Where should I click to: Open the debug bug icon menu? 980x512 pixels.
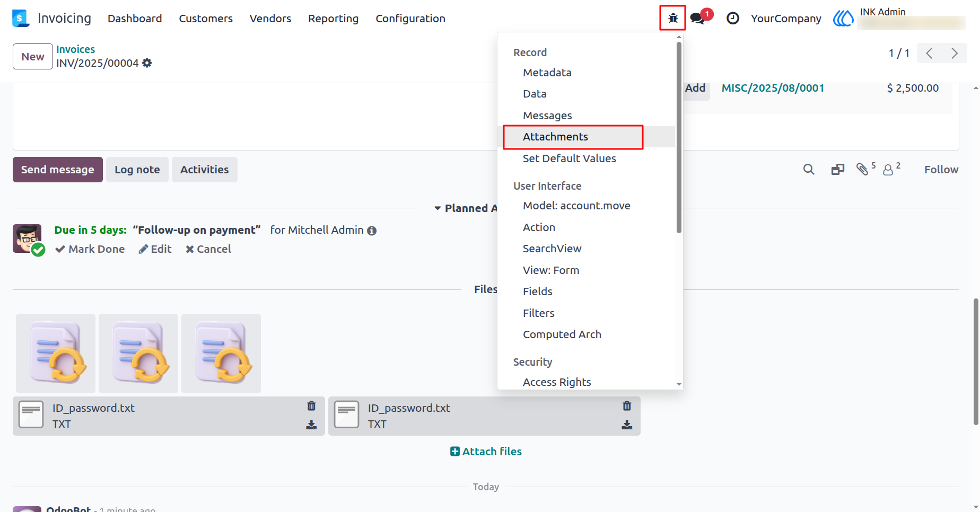point(673,18)
